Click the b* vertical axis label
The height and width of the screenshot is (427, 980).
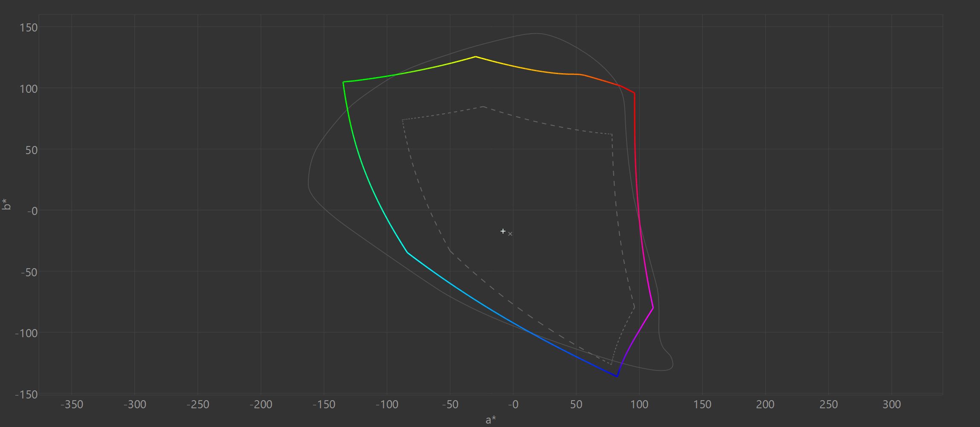coord(6,204)
